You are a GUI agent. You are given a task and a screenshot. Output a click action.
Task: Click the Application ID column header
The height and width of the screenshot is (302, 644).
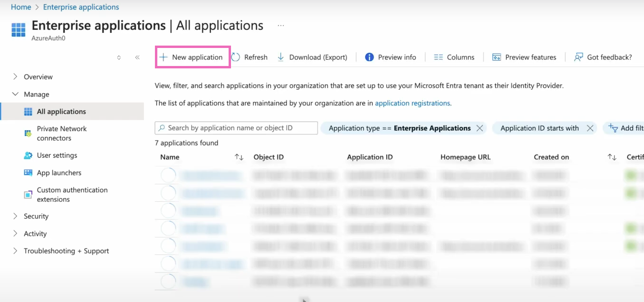coord(370,157)
